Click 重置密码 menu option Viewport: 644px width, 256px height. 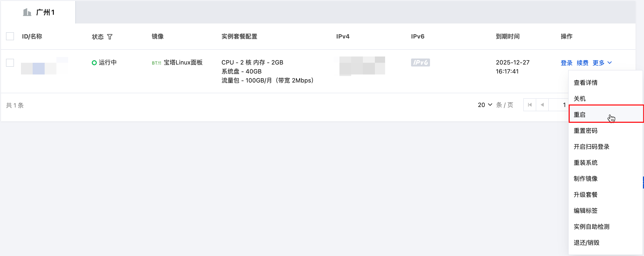pyautogui.click(x=585, y=130)
